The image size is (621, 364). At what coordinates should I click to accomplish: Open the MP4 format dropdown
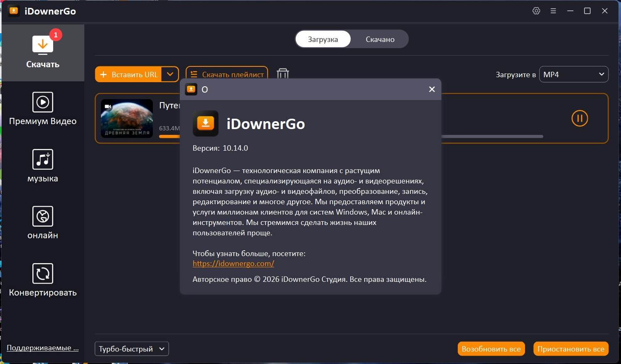pos(574,74)
